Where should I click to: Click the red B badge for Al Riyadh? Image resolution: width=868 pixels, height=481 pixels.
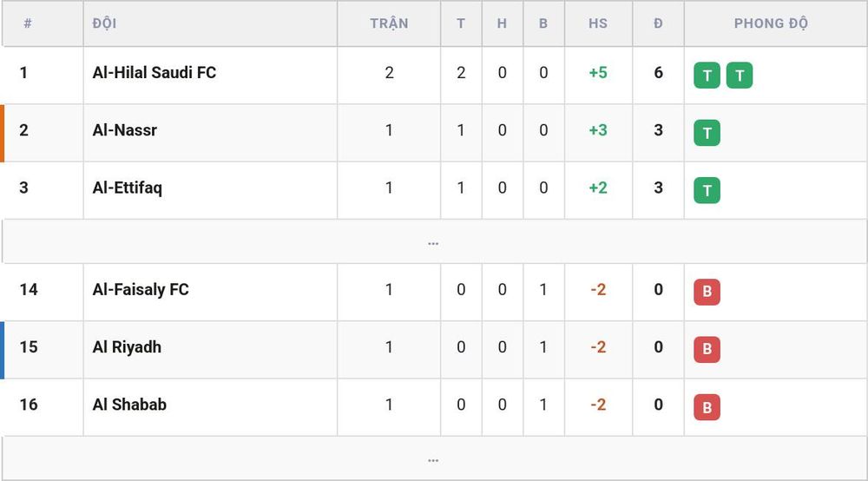tap(707, 349)
